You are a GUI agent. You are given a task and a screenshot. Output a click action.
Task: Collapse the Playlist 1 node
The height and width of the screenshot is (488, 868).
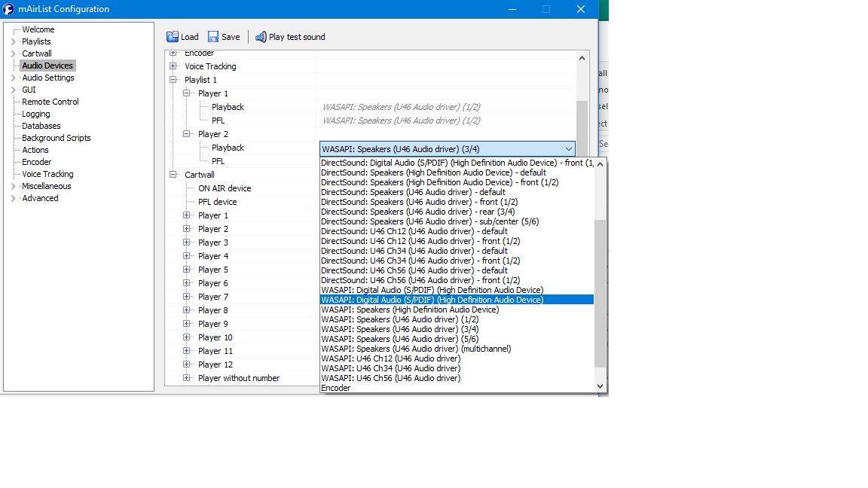(x=173, y=80)
